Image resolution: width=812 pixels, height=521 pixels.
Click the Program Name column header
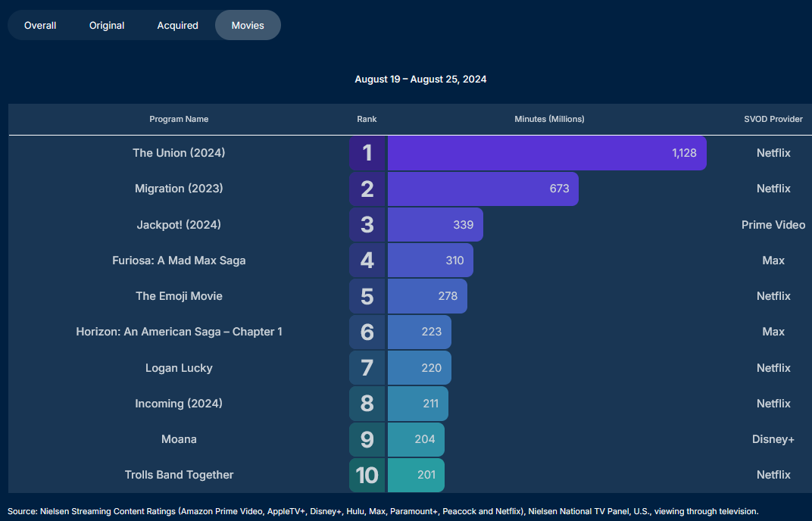(179, 119)
